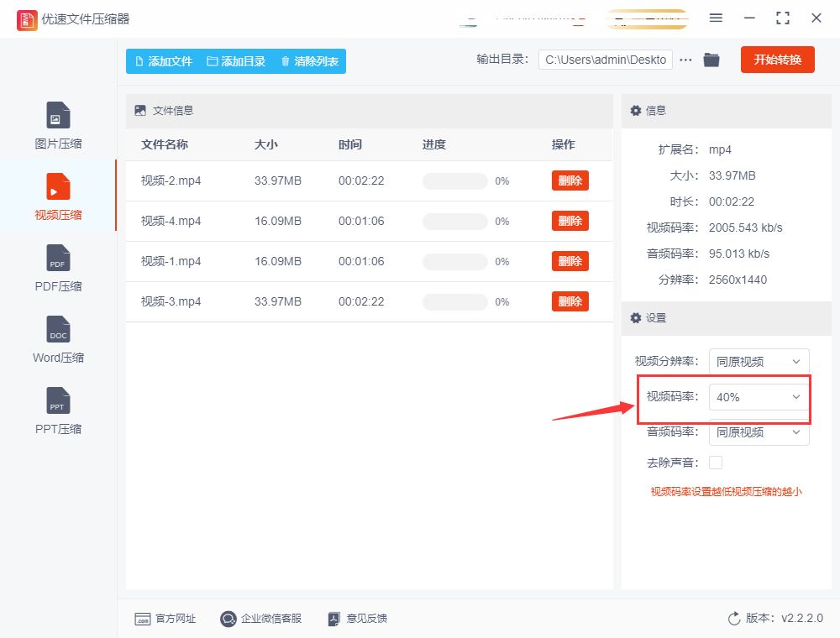Click the 操作 column header
Image resolution: width=840 pixels, height=638 pixels.
(564, 144)
